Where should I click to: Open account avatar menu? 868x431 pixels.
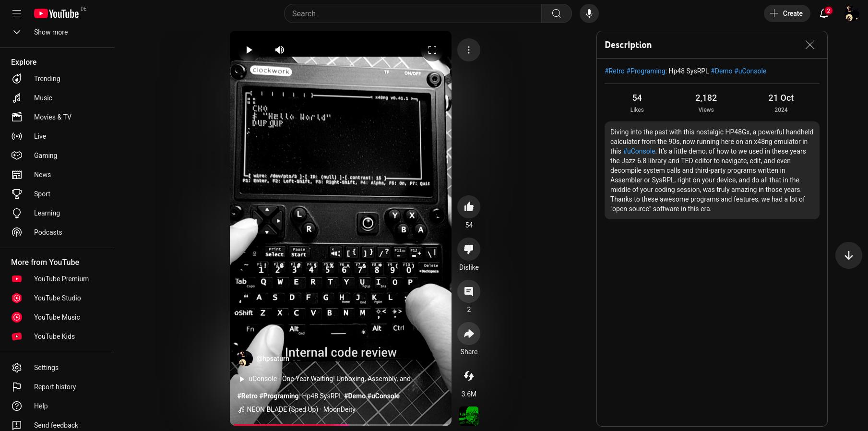point(852,13)
